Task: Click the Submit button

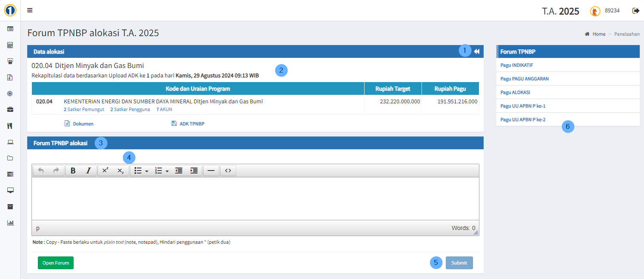Action: tap(459, 263)
